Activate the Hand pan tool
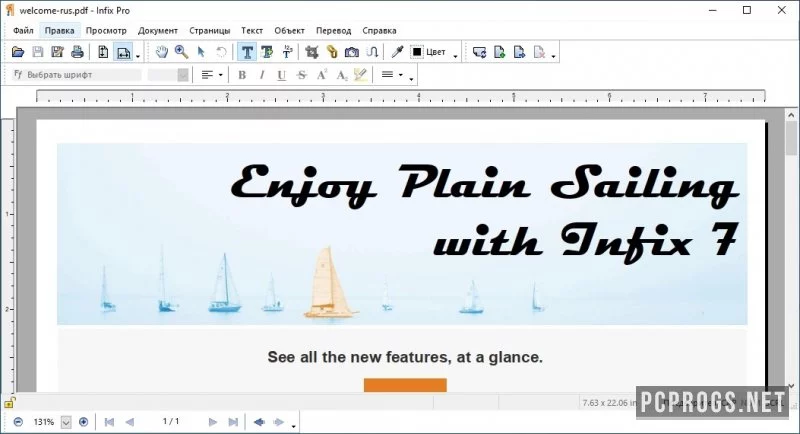 (162, 52)
